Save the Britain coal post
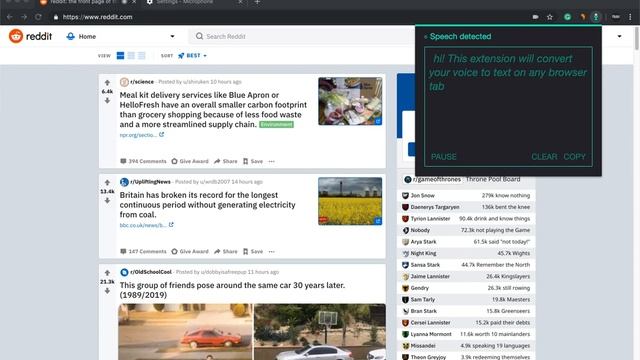The height and width of the screenshot is (360, 640). 253,251
